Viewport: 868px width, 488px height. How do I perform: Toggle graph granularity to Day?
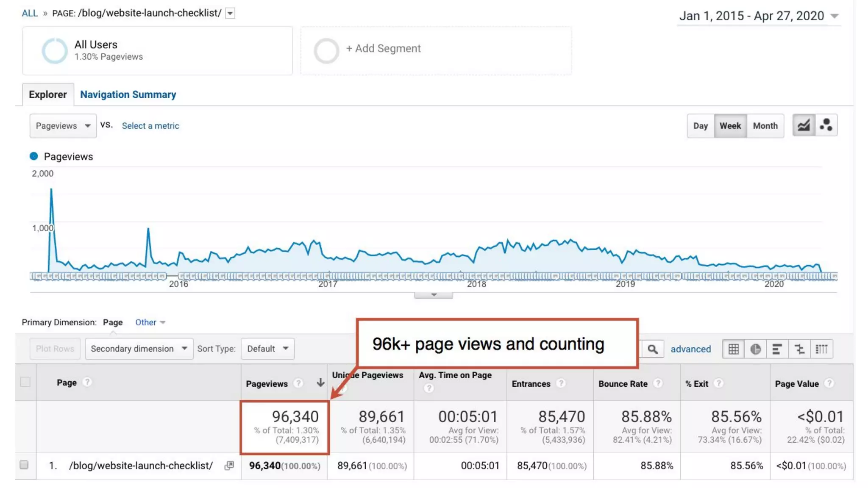click(700, 126)
